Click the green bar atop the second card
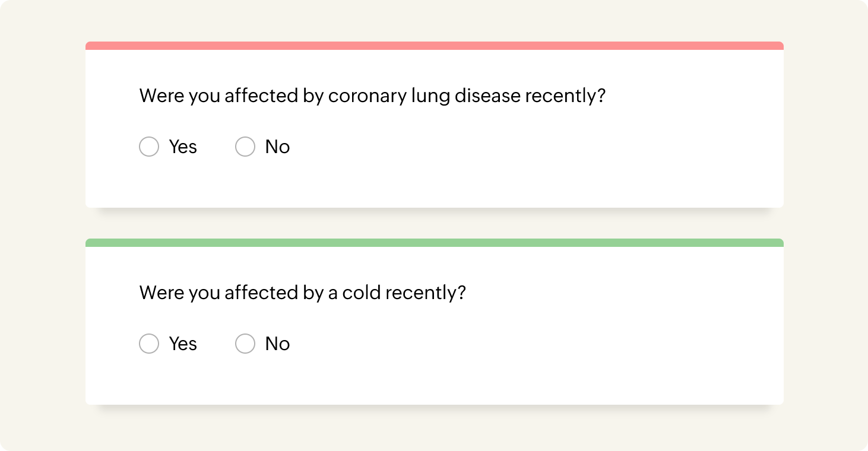This screenshot has height=451, width=868. coord(434,243)
